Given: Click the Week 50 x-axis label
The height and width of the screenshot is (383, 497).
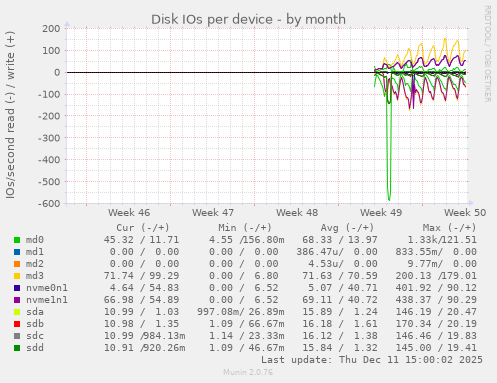Looking at the screenshot, I should pos(465,213).
